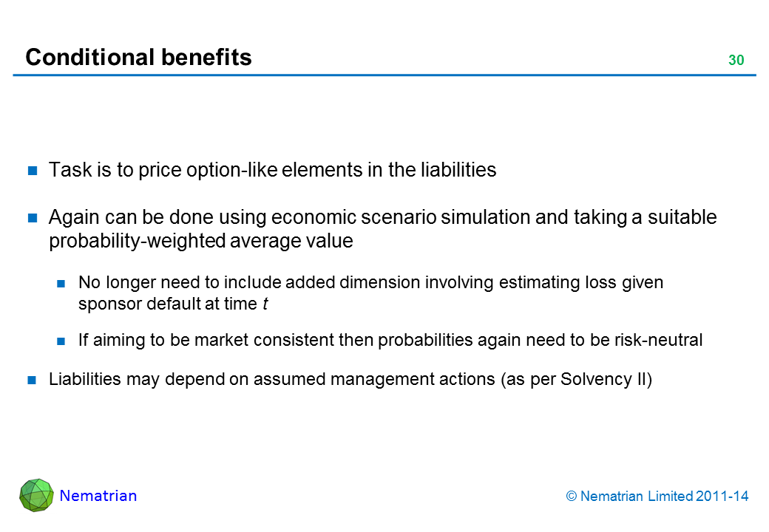769x532 pixels.
Task: Select the slide number 30
Action: pos(736,61)
